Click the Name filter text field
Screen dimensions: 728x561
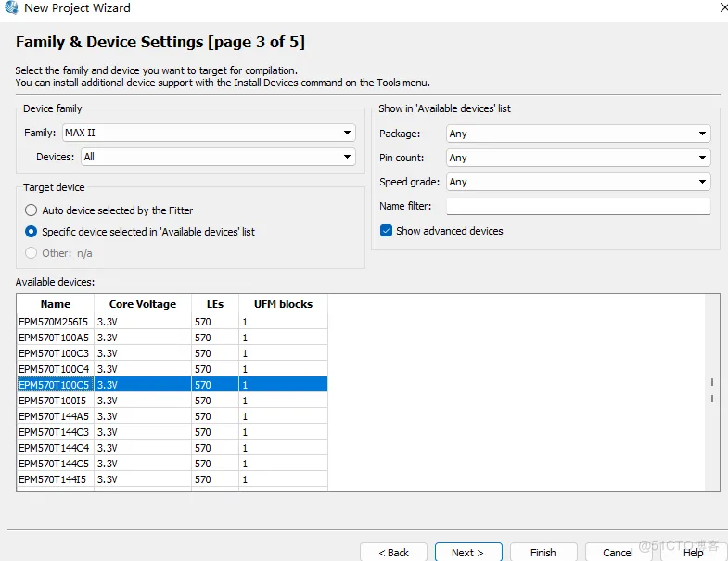577,206
